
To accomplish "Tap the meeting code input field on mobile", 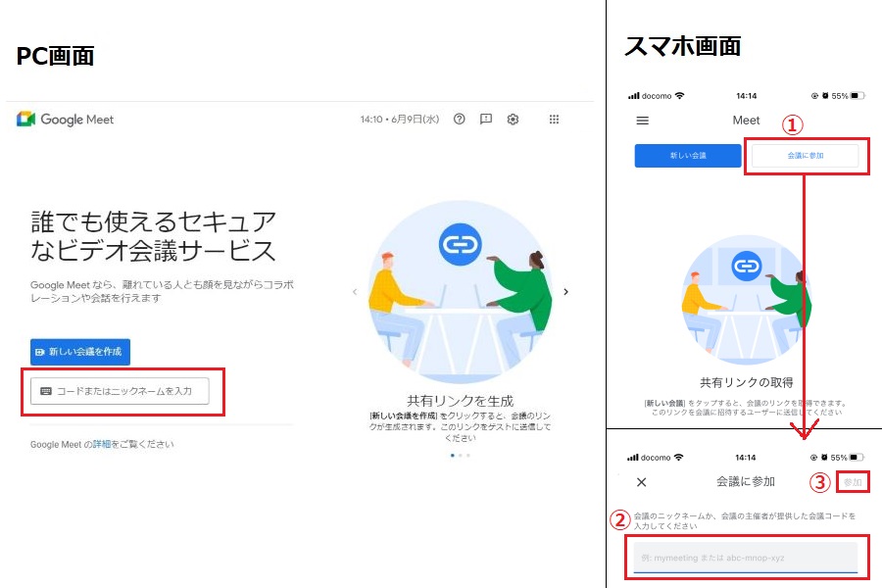I will [745, 557].
